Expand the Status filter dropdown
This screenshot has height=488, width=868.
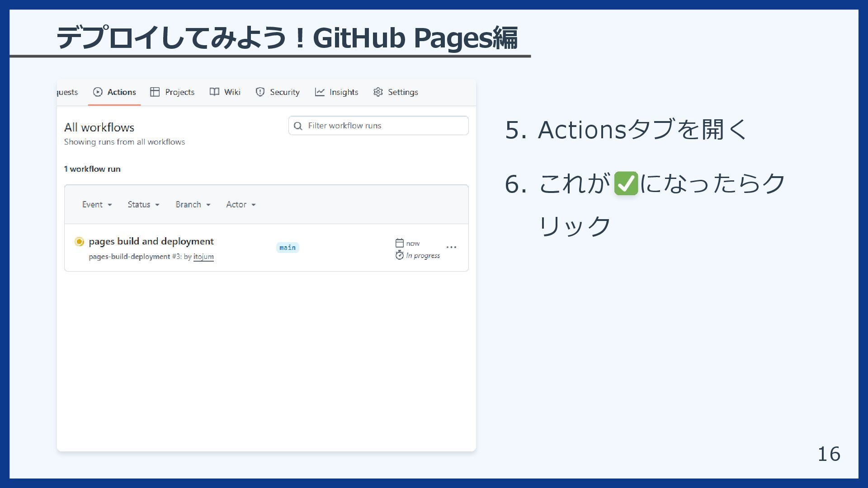143,205
